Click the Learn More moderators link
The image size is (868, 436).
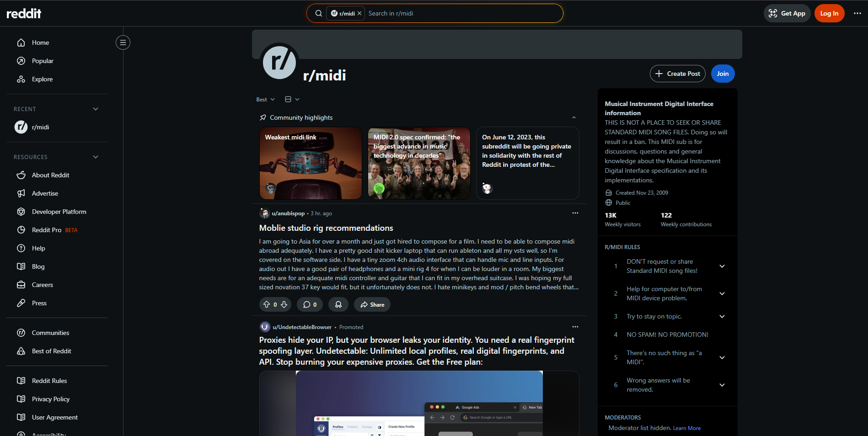point(686,428)
